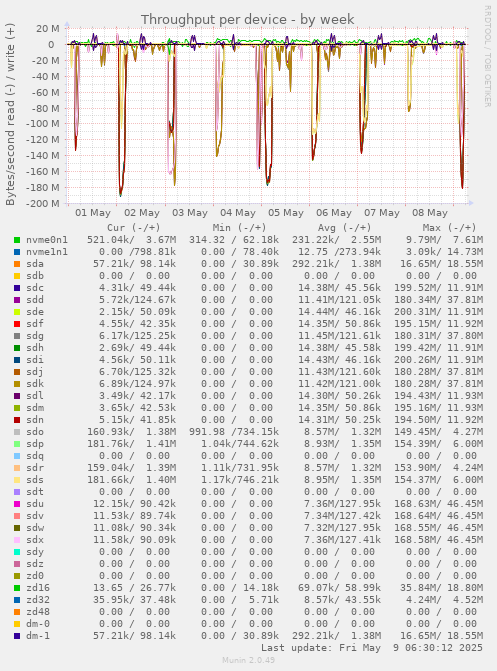Viewport: 497px width, 671px height.
Task: Click the sdy cyan legend swatch
Action: pos(17,552)
